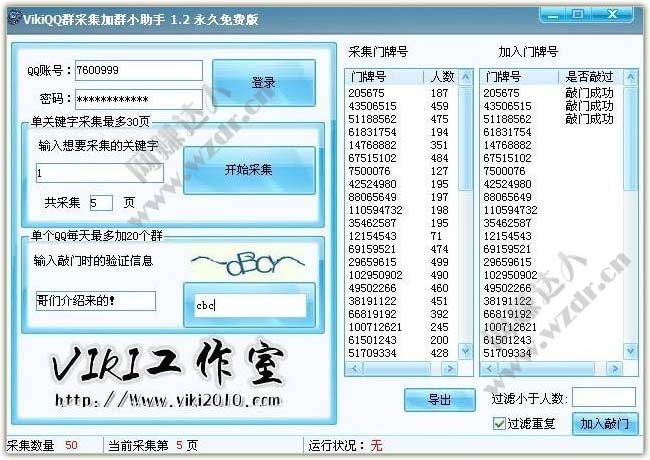Click scroll-up arrow of the join list
The image size is (650, 460).
coord(631,77)
